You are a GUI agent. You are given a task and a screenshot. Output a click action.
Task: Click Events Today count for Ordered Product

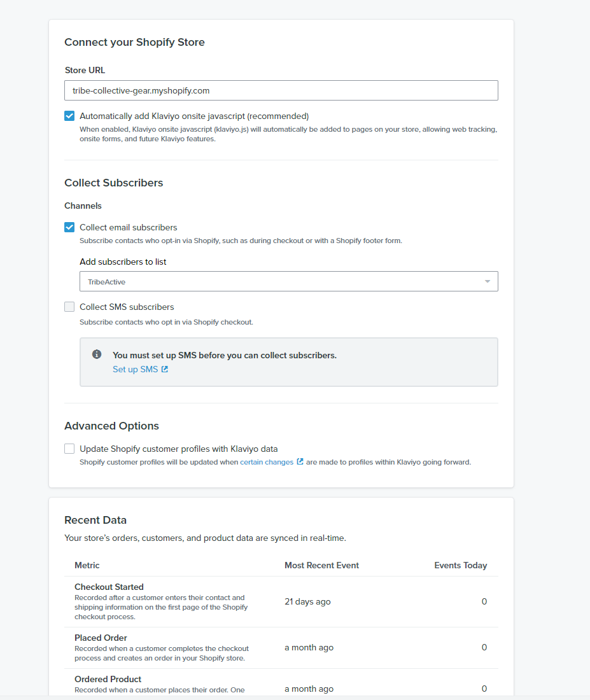point(484,689)
